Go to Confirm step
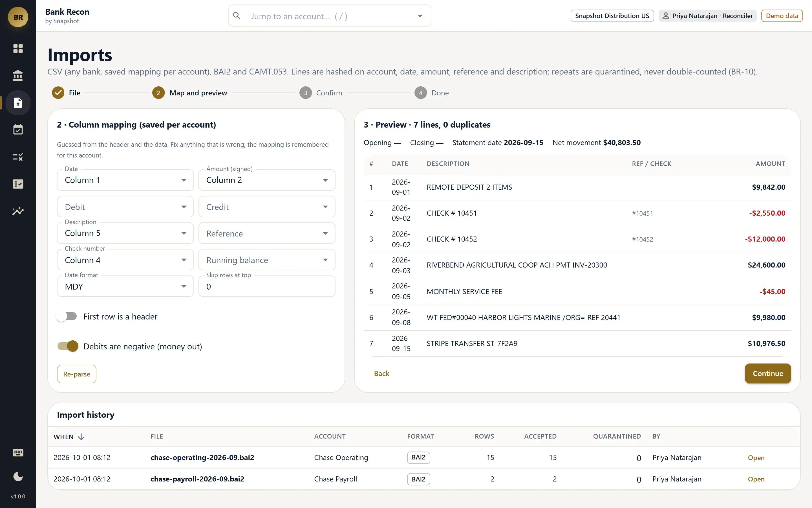812x508 pixels. click(321, 93)
